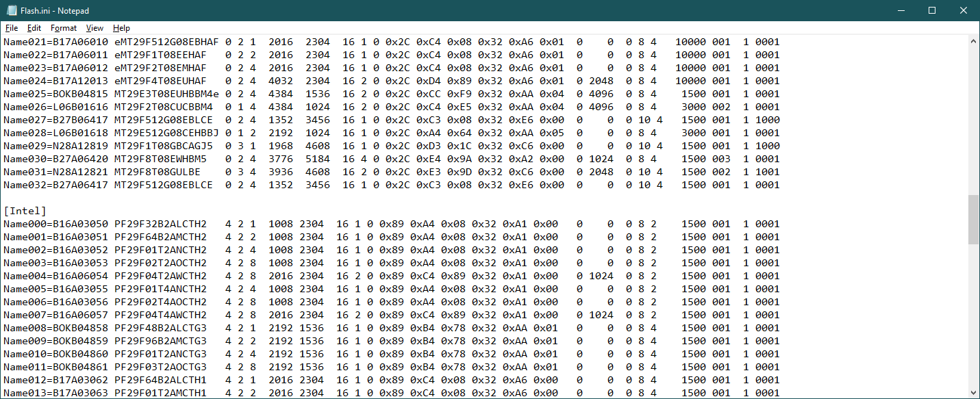The image size is (980, 399).
Task: Click part name PF29F64B2ALCTH1
Action: pyautogui.click(x=160, y=380)
